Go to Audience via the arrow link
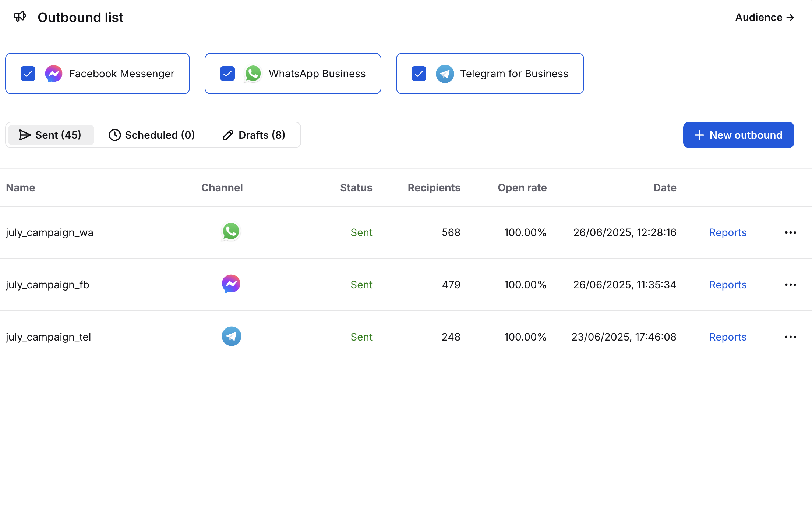Image resolution: width=812 pixels, height=509 pixels. pyautogui.click(x=765, y=17)
